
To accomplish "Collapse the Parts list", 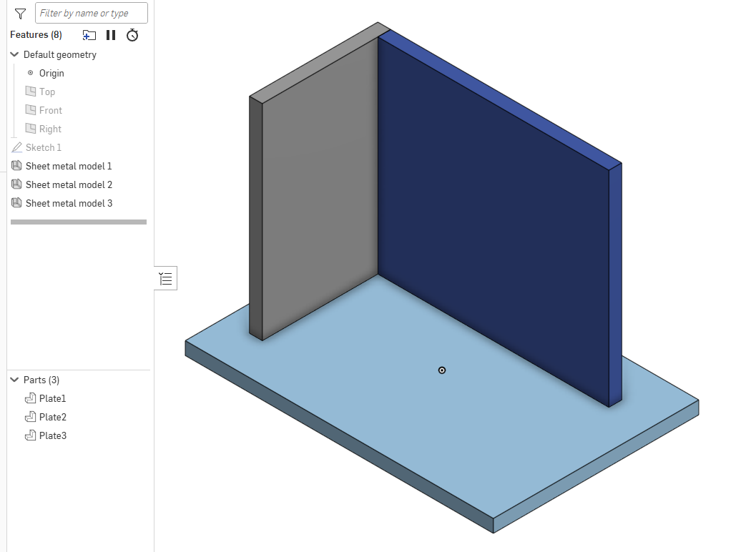I will tap(14, 379).
